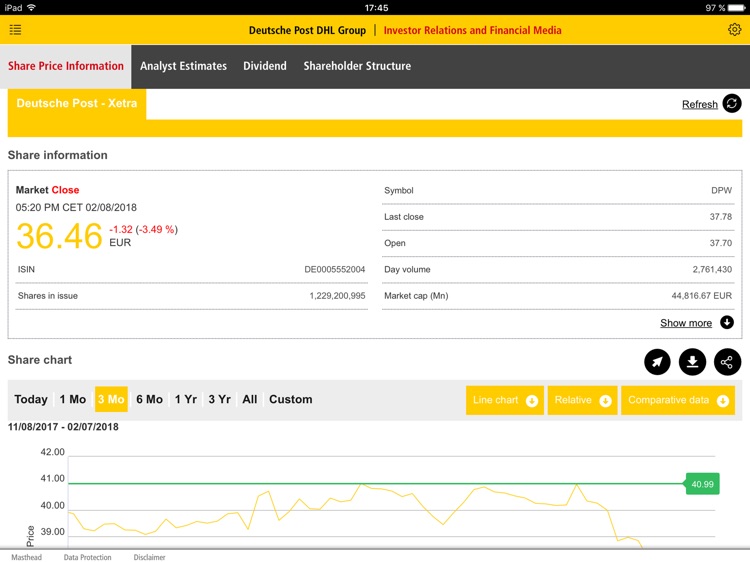
Task: Click the Show more down-arrow icon
Action: point(727,322)
